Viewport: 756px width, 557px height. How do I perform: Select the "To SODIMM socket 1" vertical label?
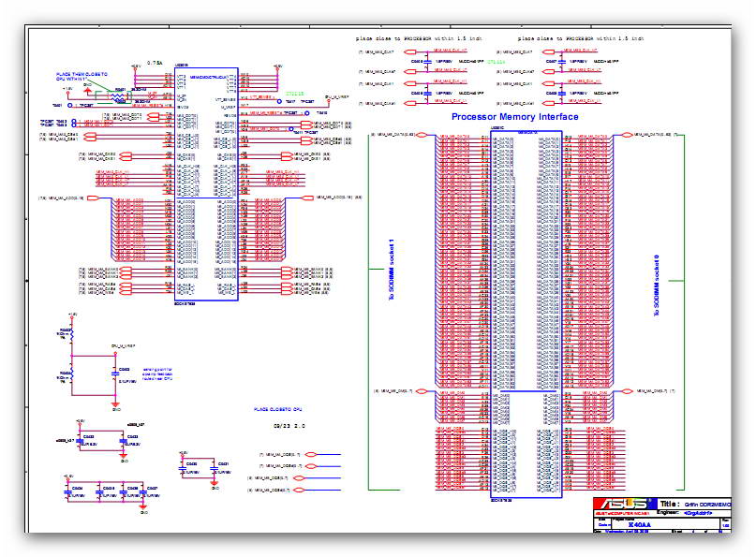[392, 270]
